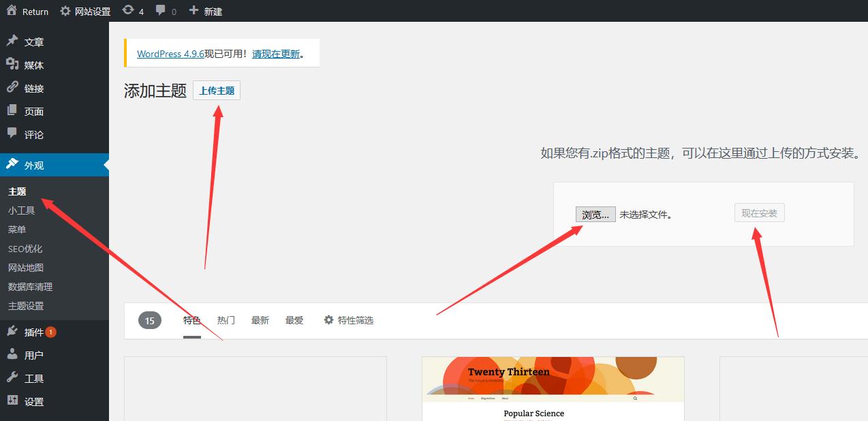Click the home icon beside Return
The width and height of the screenshot is (868, 421).
(x=12, y=11)
